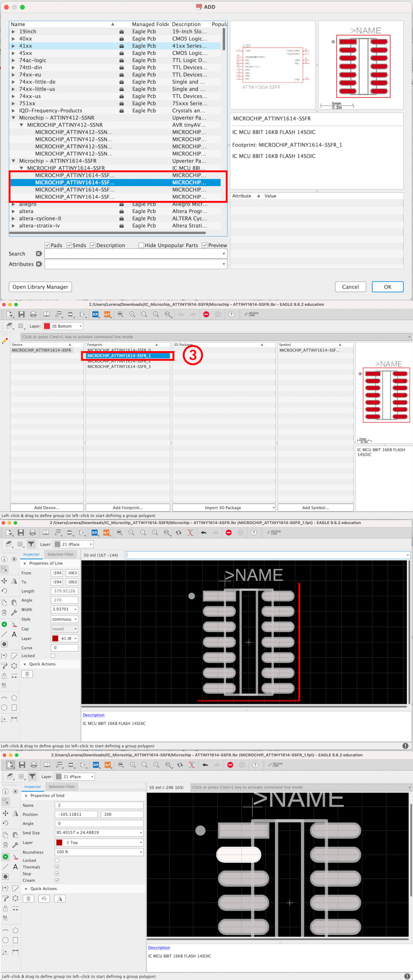Click Open Library Manager button
This screenshot has width=413, height=980.
click(40, 287)
